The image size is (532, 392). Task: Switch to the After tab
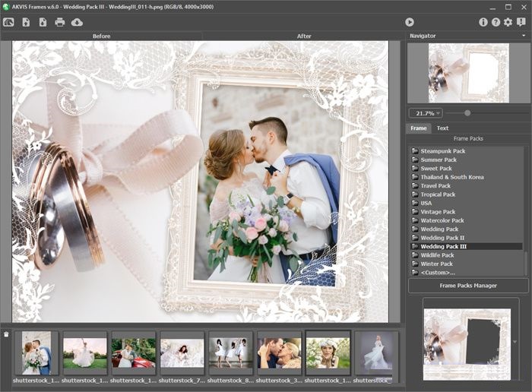[x=304, y=36]
